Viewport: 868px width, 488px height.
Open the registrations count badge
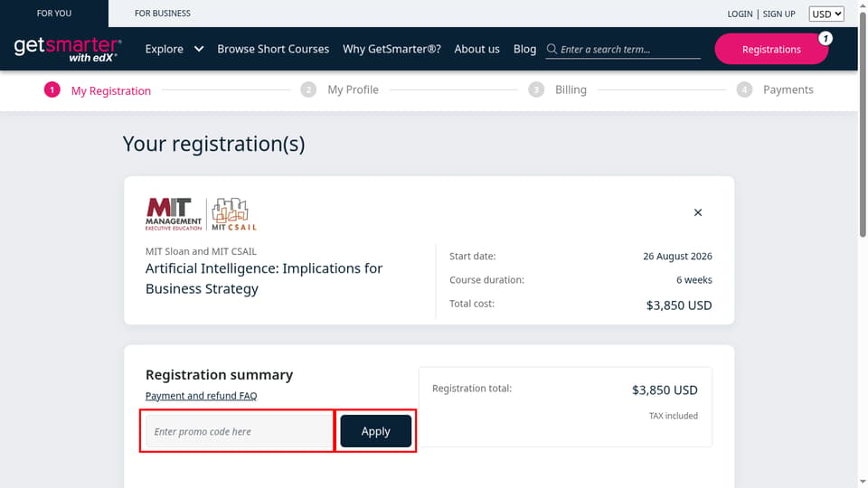[x=826, y=38]
